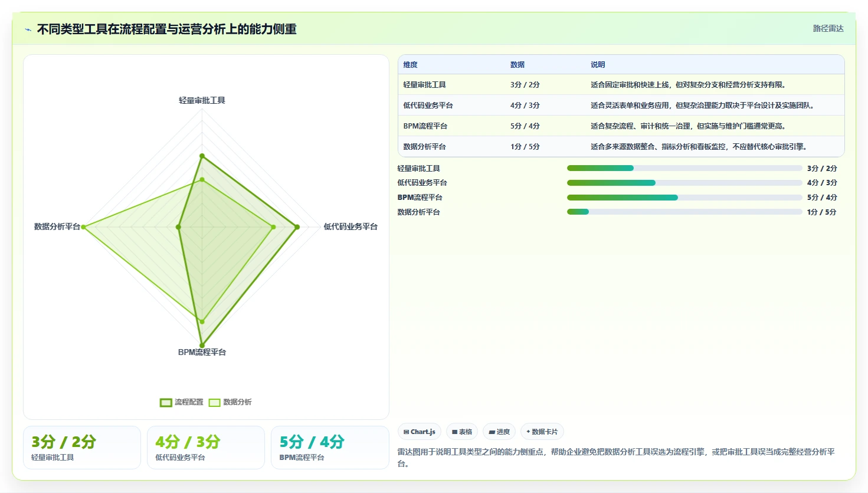Click the 低代码业务平台 radar axis label

click(x=351, y=226)
